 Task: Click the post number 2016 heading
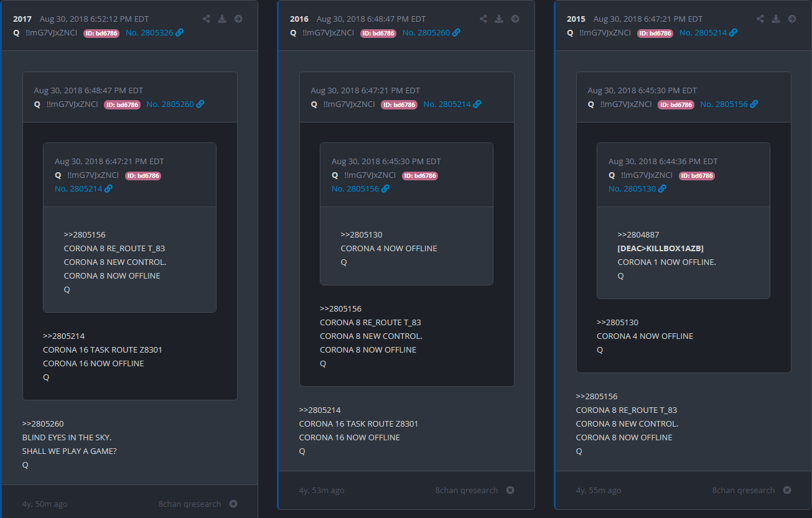click(299, 19)
